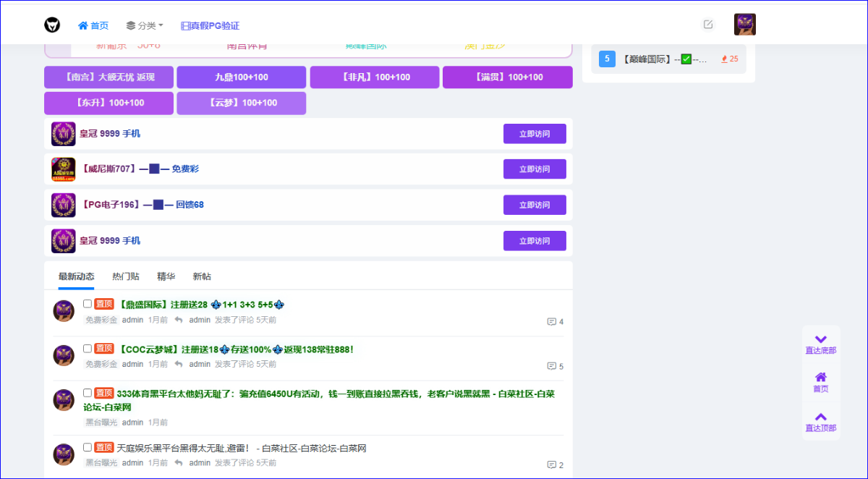Screen dimensions: 868x479
Task: Click the floating 首页 house icon
Action: pyautogui.click(x=821, y=377)
